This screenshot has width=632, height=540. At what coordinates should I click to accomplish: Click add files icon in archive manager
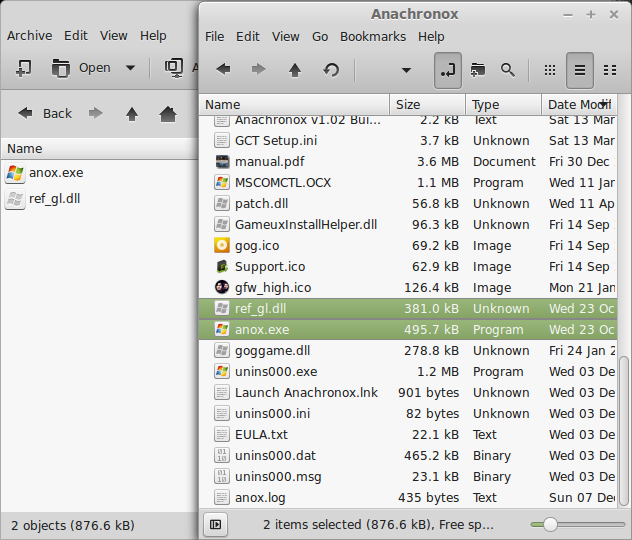(x=174, y=68)
